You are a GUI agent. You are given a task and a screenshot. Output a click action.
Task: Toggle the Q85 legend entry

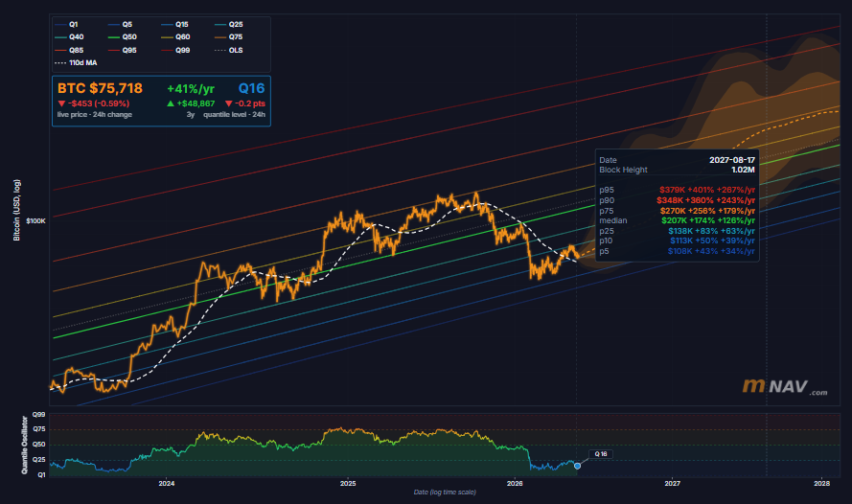[x=70, y=50]
